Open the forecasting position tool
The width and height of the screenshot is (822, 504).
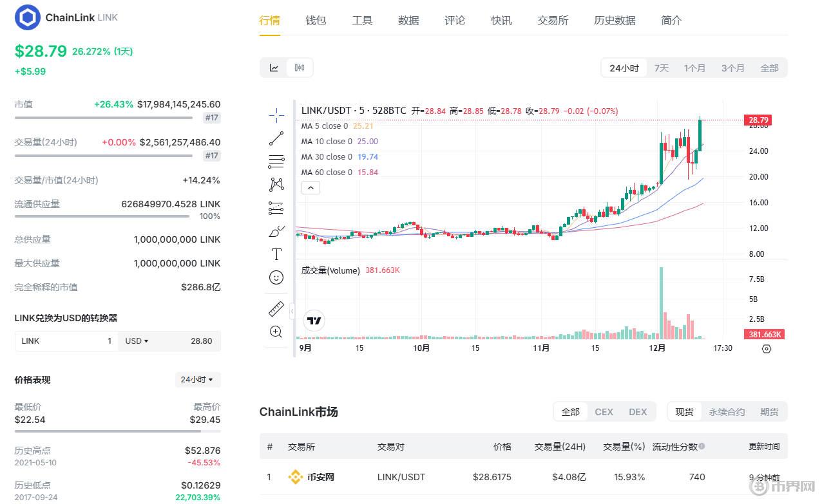point(276,208)
